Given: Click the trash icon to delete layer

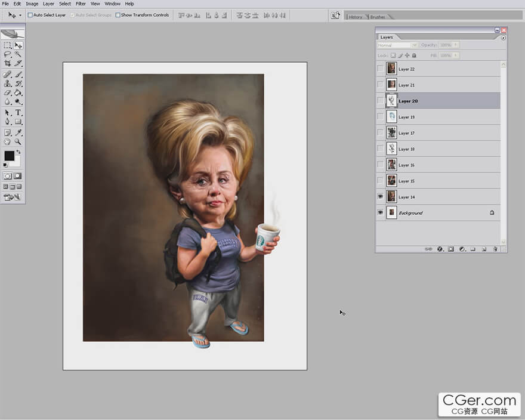Looking at the screenshot, I should (495, 249).
